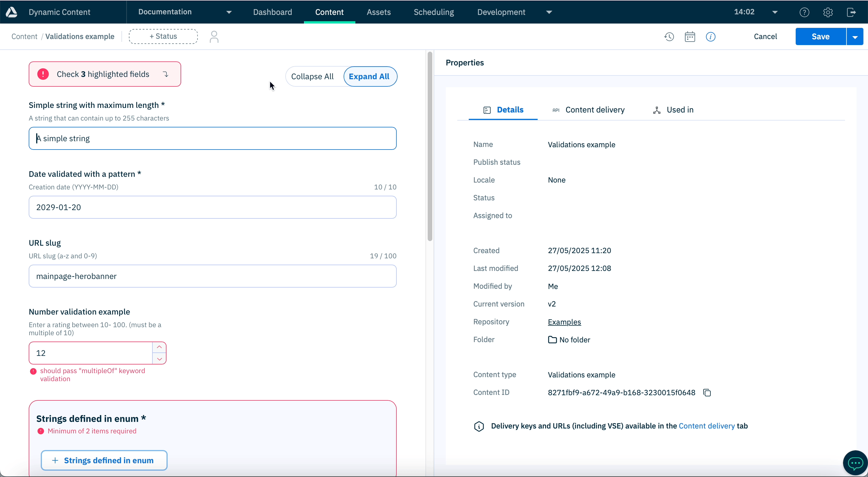
Task: Click the assign user person icon
Action: tap(214, 36)
